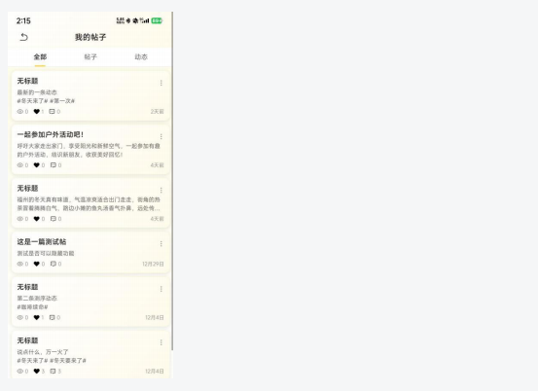
Task: Open the post titled 这是一篇测试帖
Action: [x=42, y=242]
